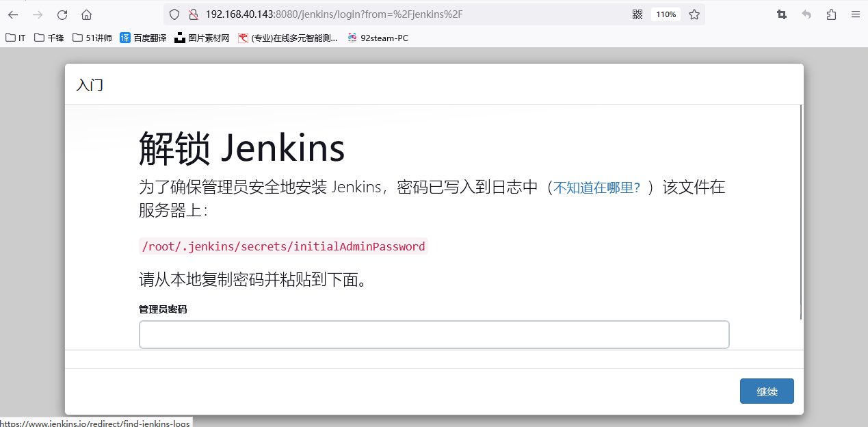Screen dimensions: 868x427
Task: Open the (专业)在线多元智能测 bookmark
Action: pyautogui.click(x=288, y=38)
